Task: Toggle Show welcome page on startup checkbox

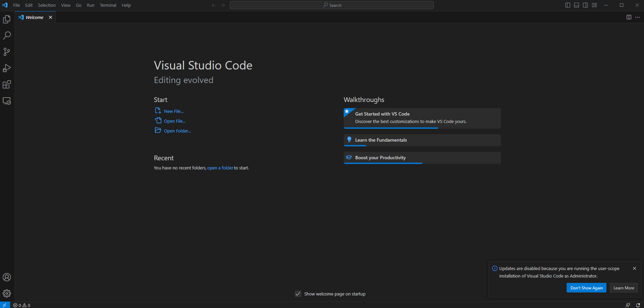Action: click(x=298, y=294)
